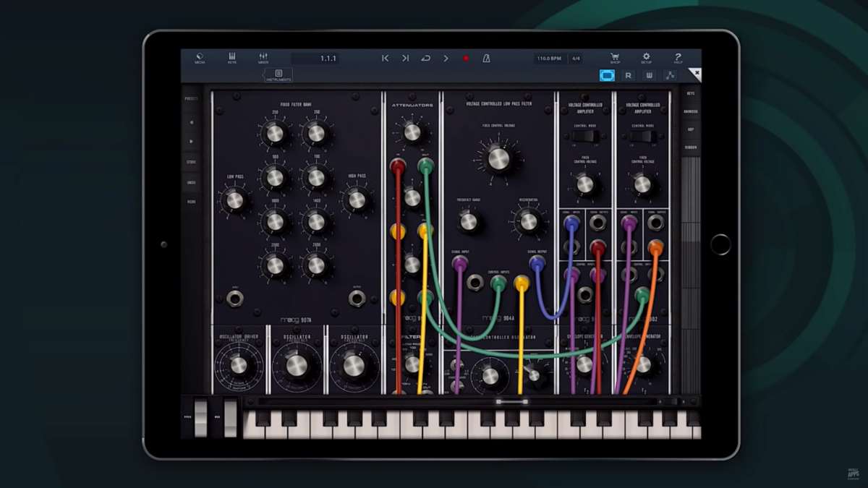Click the 250 knob on Fixed Filter Bank

point(275,133)
